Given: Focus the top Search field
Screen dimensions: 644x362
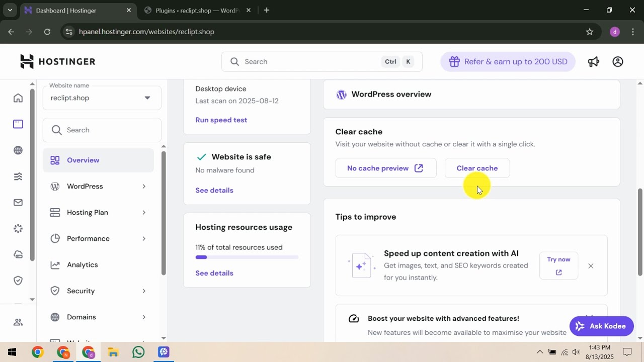Looking at the screenshot, I should pos(322,62).
